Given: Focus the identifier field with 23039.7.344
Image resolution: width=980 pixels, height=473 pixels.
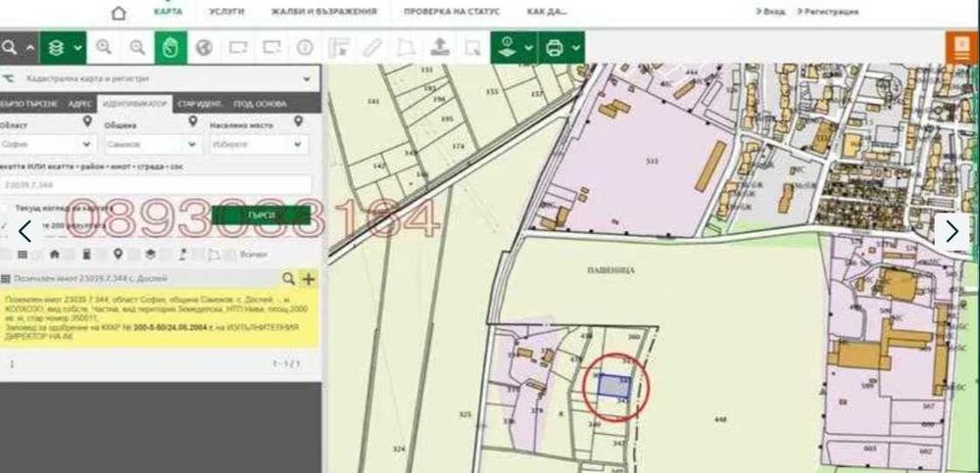Looking at the screenshot, I should [x=156, y=185].
